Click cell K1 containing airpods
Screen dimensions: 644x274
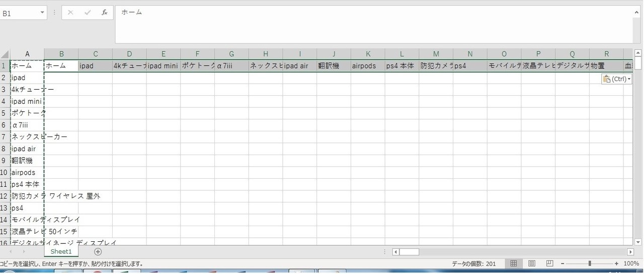click(x=368, y=66)
